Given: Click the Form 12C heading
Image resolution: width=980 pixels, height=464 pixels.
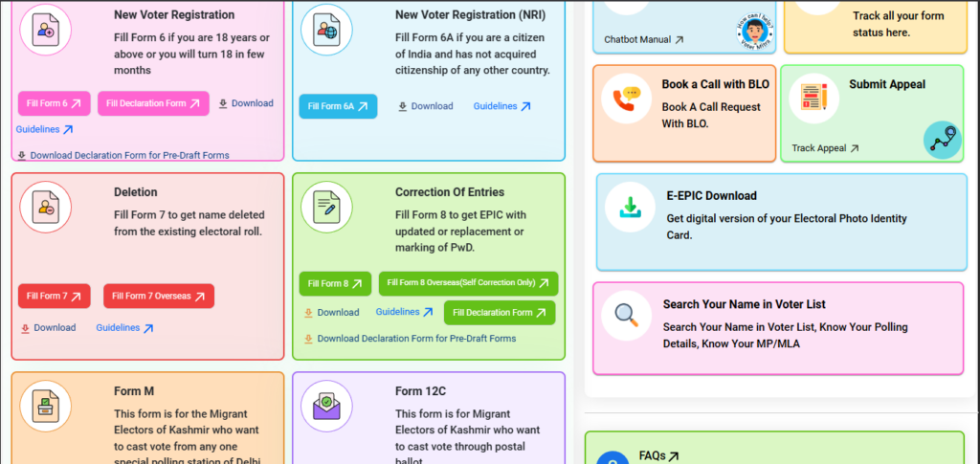Looking at the screenshot, I should tap(421, 391).
